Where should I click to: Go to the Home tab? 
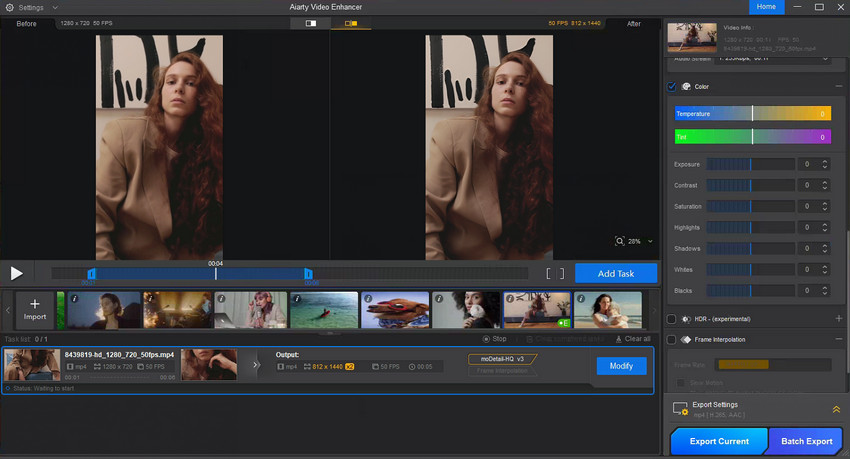click(766, 7)
